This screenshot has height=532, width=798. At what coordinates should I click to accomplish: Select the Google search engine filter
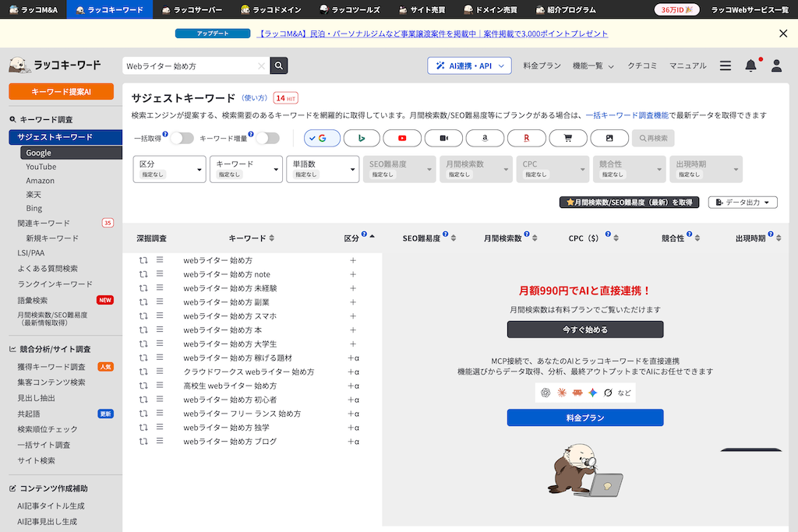coord(322,139)
